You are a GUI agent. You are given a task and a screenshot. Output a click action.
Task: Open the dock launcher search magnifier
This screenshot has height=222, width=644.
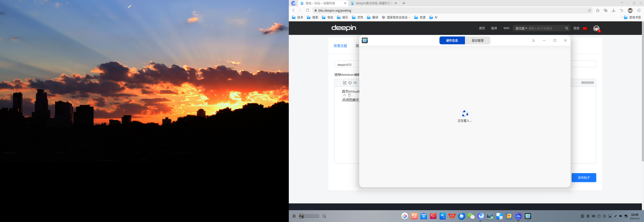pos(324,216)
